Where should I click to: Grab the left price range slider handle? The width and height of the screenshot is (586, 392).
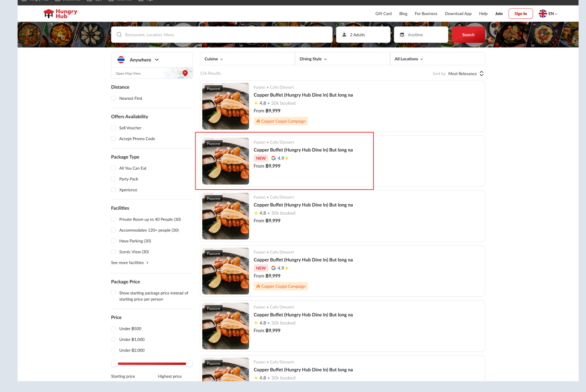tap(115, 364)
